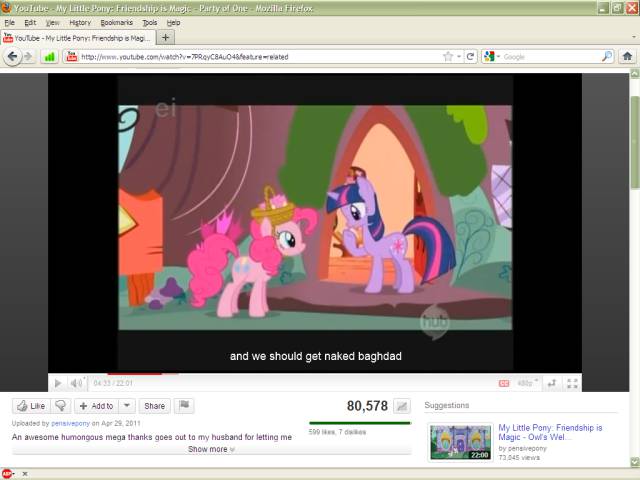Open suggested Owl's Well video thumbnail
Image resolution: width=640 pixels, height=480 pixels.
(x=461, y=442)
